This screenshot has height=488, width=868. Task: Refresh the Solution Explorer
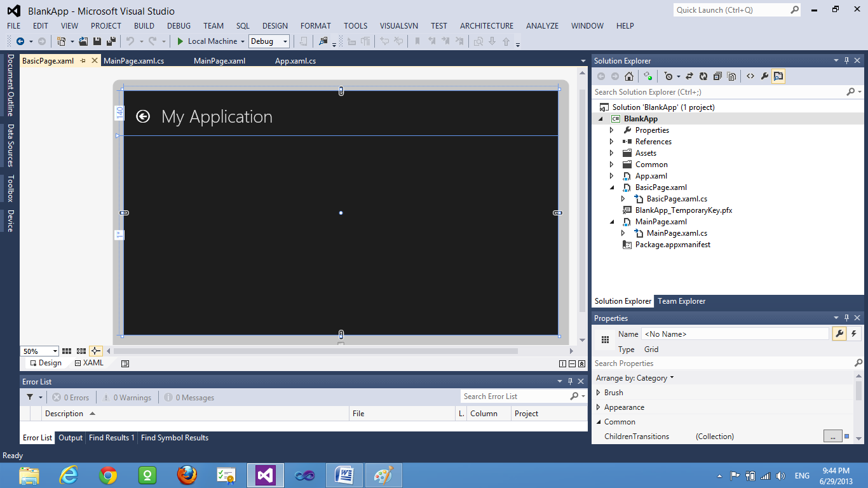tap(703, 76)
